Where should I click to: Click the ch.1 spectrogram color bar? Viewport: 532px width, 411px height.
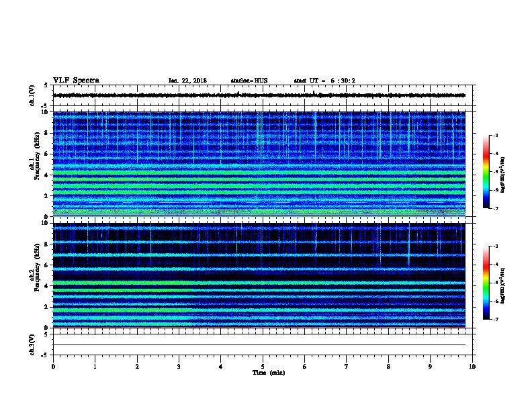pyautogui.click(x=486, y=172)
